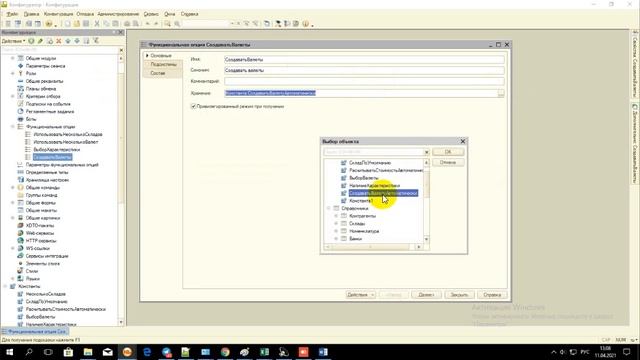Open File Explorer from the taskbar
The height and width of the screenshot is (360, 640).
click(88, 352)
